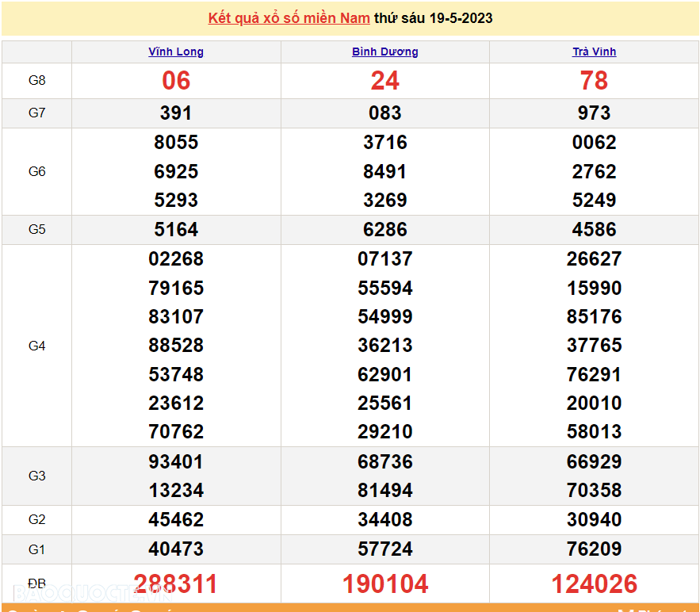
Task: Click the ĐB row label
Action: 37,584
